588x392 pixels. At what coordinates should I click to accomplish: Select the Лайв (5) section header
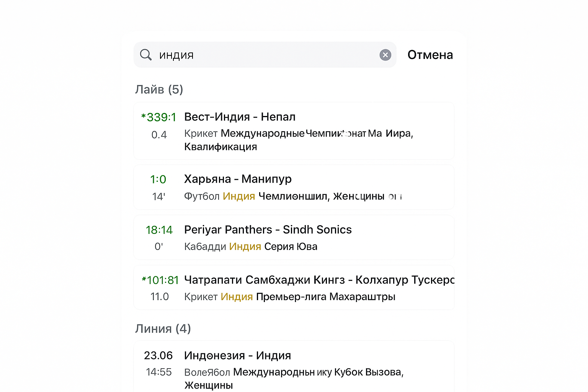(x=159, y=90)
